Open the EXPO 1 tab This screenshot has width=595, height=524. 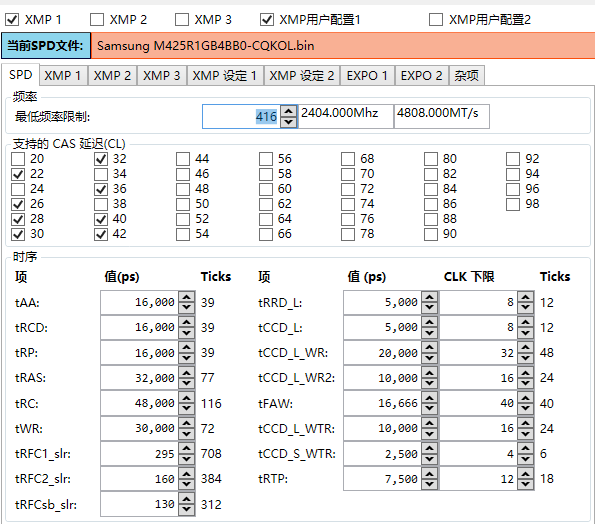click(367, 76)
